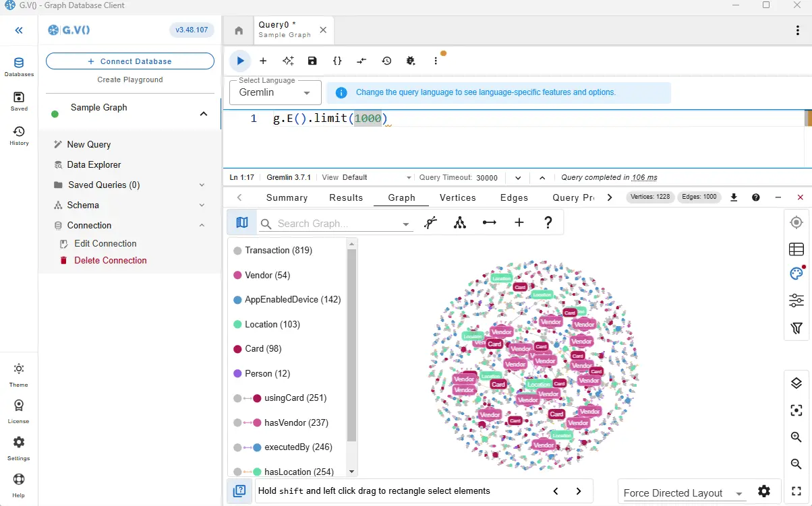
Task: Click the Connect Database button
Action: point(129,61)
